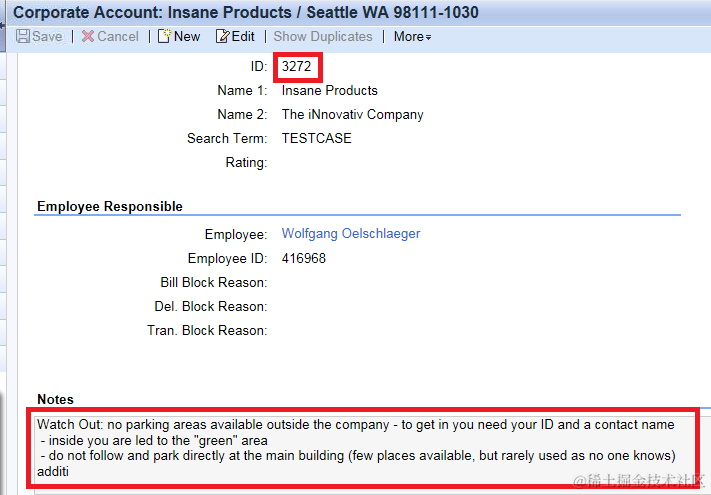The width and height of the screenshot is (711, 495).
Task: Open the Wolfgang Oelschlaeger employee link
Action: click(351, 233)
